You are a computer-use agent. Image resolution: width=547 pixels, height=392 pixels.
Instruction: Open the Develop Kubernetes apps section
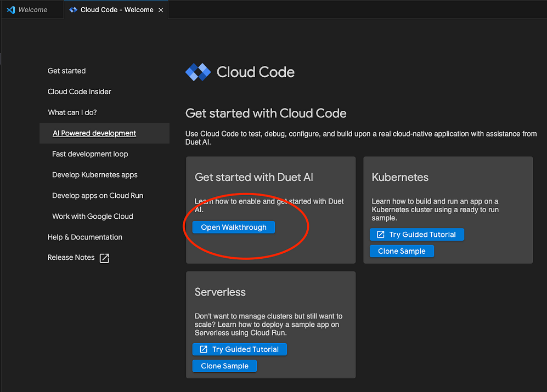pyautogui.click(x=94, y=174)
